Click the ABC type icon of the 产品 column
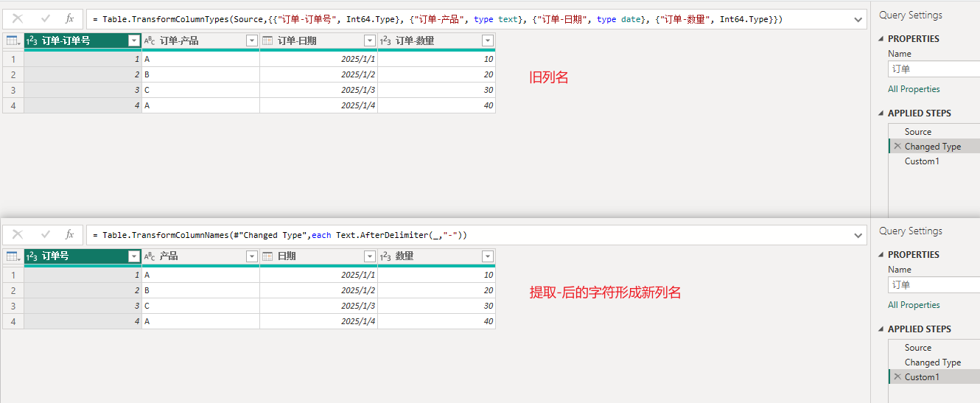 [x=150, y=256]
